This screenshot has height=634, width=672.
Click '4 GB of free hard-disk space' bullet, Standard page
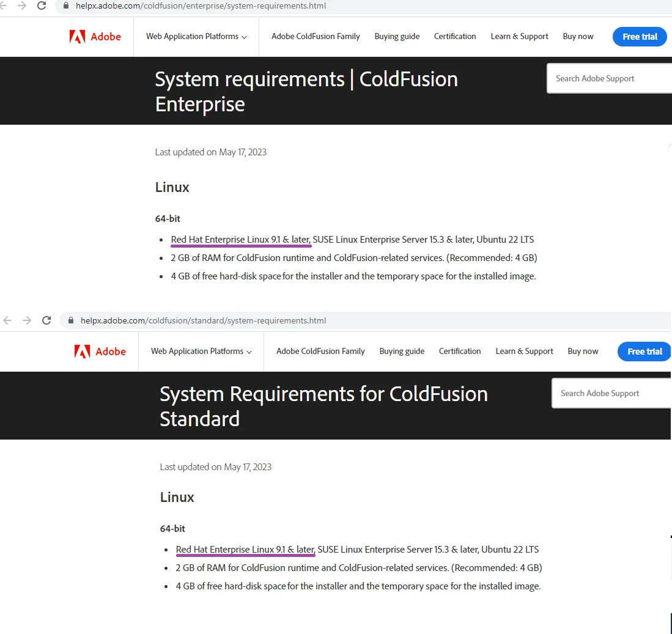pos(358,586)
